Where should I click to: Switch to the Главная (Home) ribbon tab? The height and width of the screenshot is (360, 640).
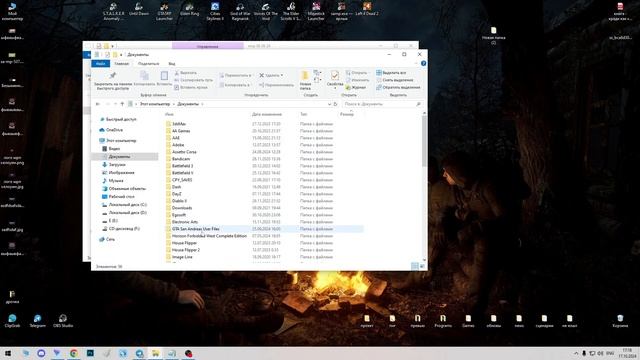tap(122, 64)
